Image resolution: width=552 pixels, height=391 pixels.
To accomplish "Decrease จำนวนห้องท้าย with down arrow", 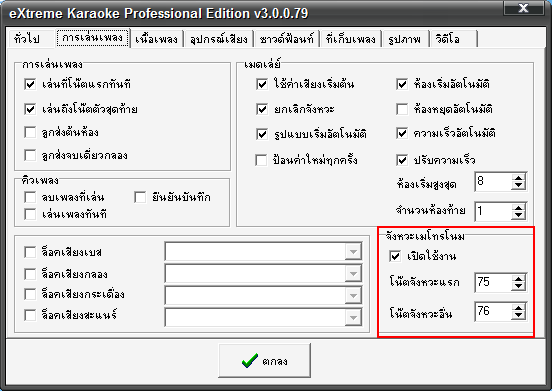I will tap(518, 215).
